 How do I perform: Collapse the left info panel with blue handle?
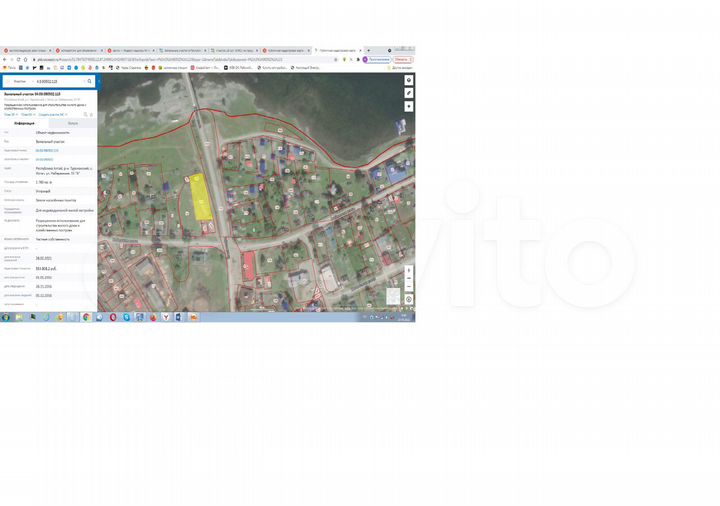click(98, 81)
